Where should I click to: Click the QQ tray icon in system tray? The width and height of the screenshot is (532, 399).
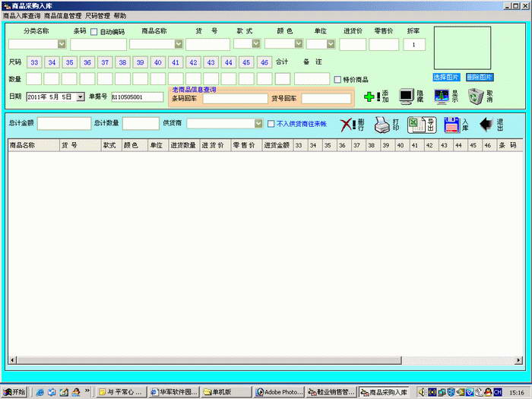click(488, 392)
